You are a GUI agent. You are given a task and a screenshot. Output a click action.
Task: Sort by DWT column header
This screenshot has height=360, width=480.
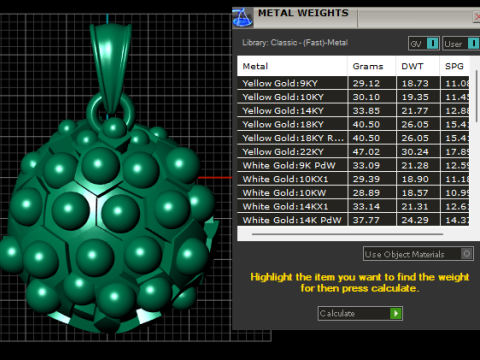pyautogui.click(x=418, y=66)
